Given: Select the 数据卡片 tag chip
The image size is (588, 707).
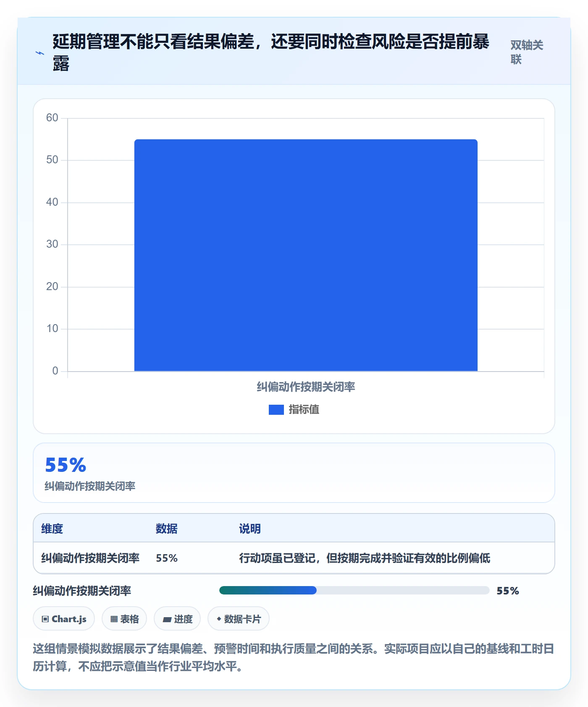Looking at the screenshot, I should (239, 619).
